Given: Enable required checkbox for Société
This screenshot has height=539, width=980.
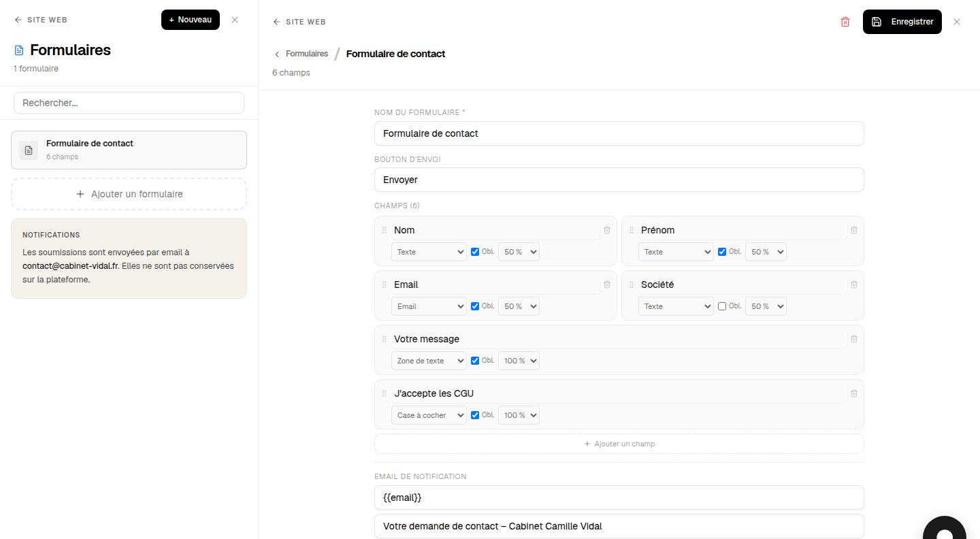Looking at the screenshot, I should tap(722, 306).
